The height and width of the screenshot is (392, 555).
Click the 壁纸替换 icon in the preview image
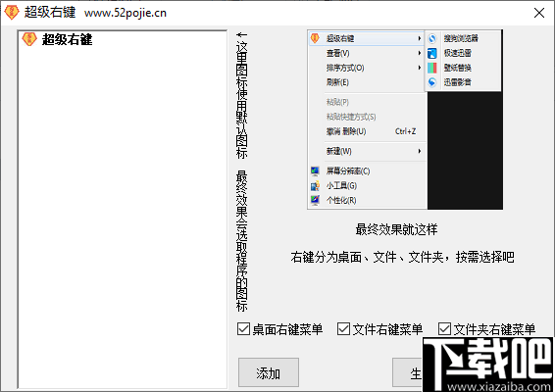[x=432, y=68]
